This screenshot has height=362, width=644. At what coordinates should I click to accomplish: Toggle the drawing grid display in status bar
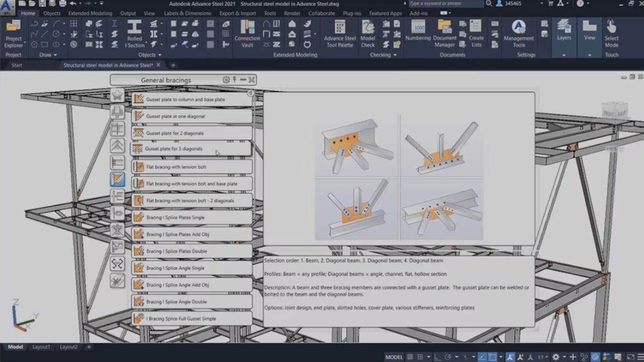click(410, 357)
